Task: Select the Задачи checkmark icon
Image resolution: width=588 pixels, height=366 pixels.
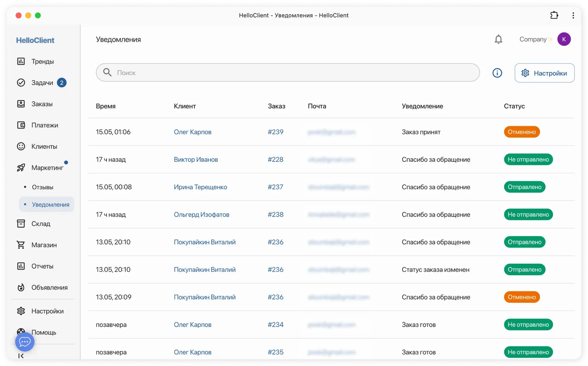Action: [x=21, y=82]
